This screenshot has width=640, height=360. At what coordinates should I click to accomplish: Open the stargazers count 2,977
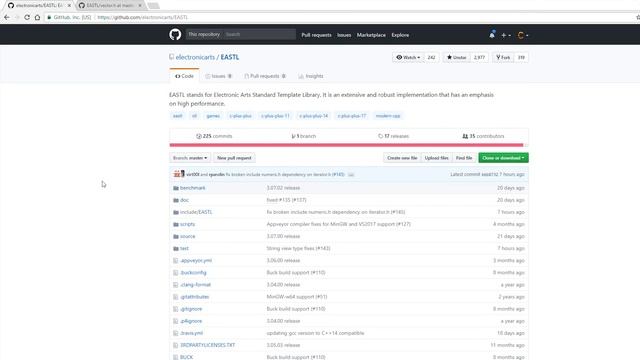pos(479,58)
